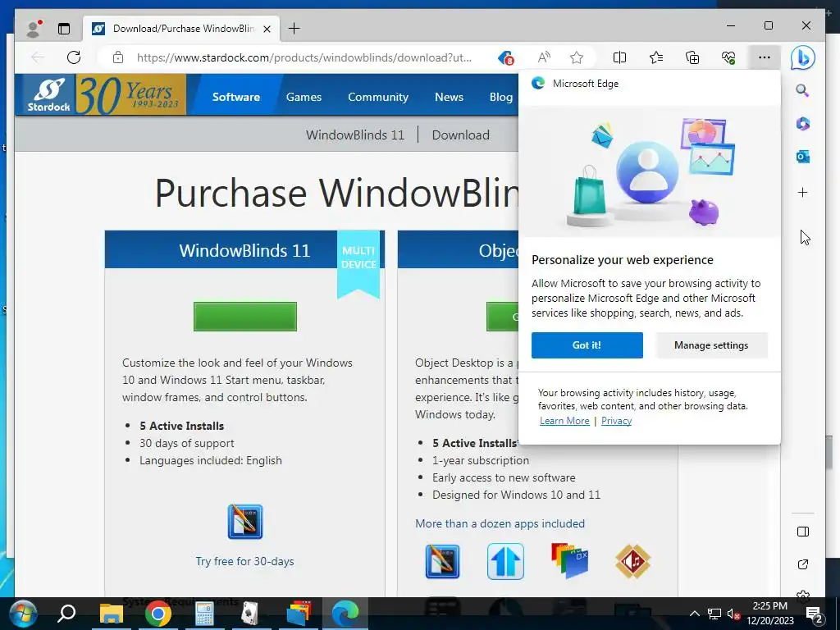Click the Got it! button

point(587,345)
